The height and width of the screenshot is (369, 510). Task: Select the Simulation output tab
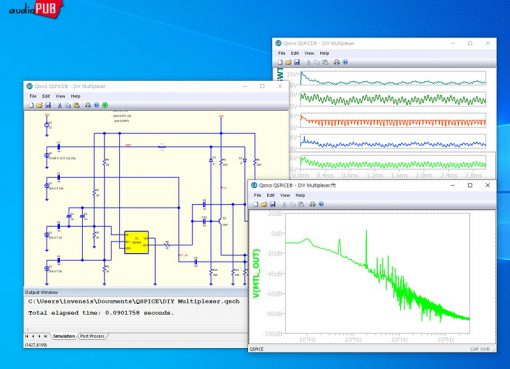click(64, 336)
